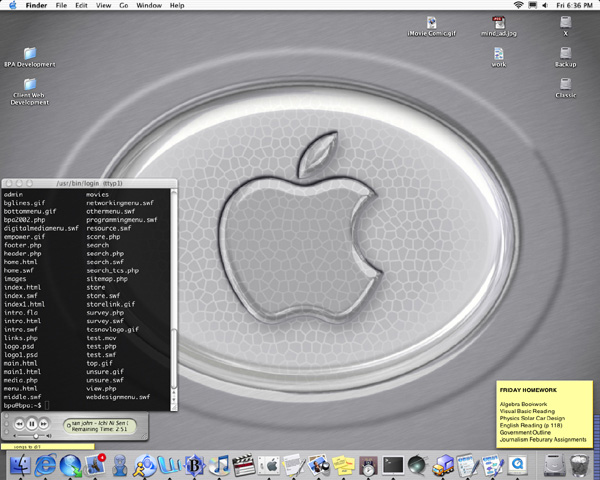This screenshot has height=480, width=600.
Task: Click Physics Solar Car Design note line
Action: tap(532, 418)
